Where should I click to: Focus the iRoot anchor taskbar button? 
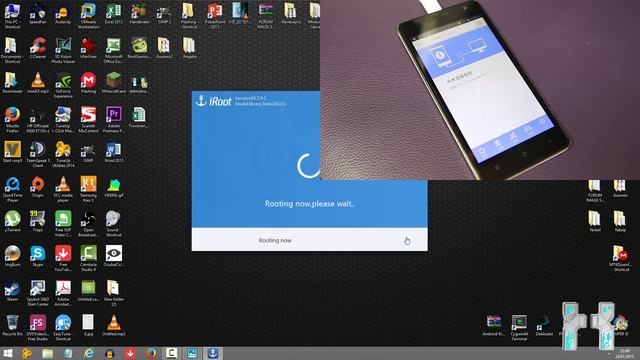click(x=213, y=353)
